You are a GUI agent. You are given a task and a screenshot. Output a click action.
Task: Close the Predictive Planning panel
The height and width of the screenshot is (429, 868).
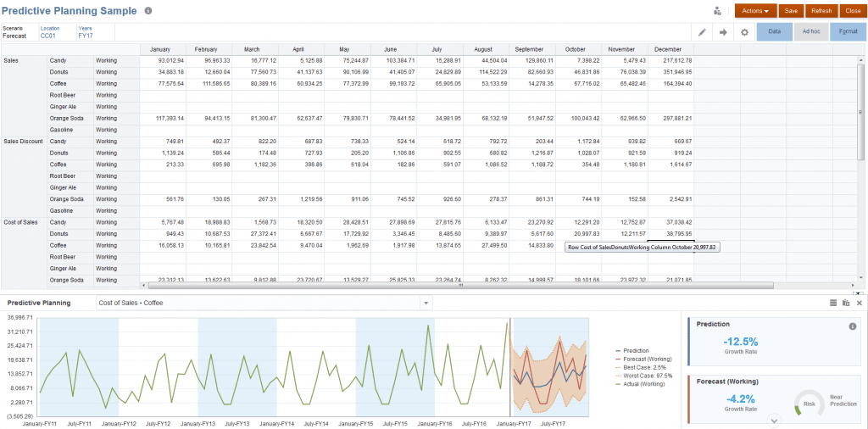click(859, 303)
